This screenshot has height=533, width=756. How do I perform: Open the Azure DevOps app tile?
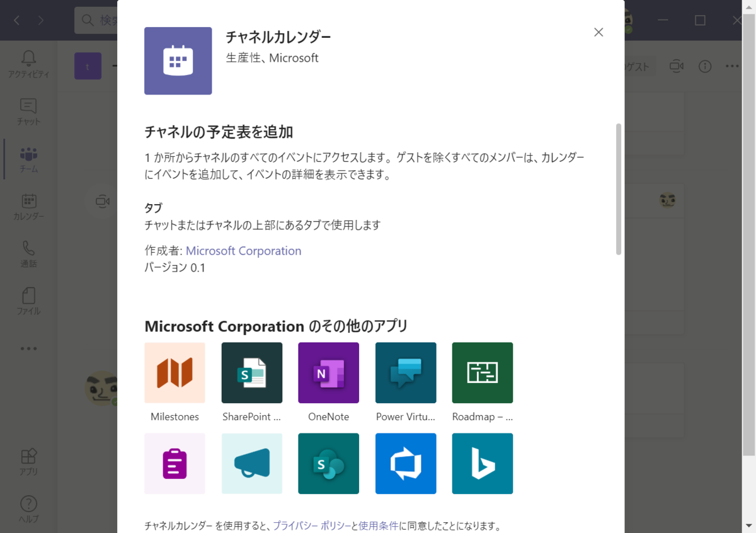pos(406,464)
